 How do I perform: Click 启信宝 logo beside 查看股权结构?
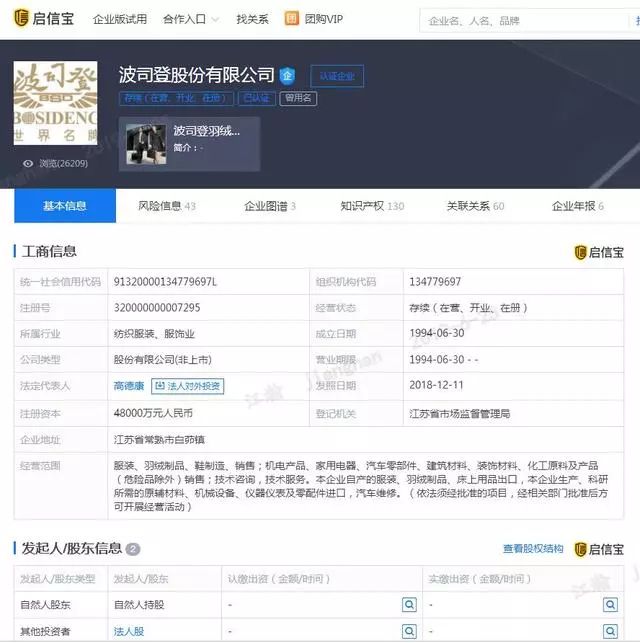(599, 549)
